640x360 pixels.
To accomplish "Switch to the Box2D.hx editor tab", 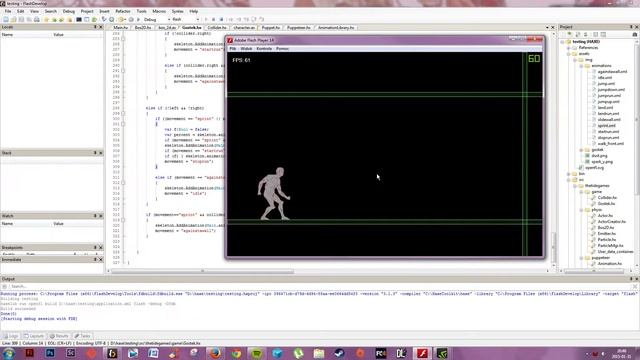I will tap(143, 28).
